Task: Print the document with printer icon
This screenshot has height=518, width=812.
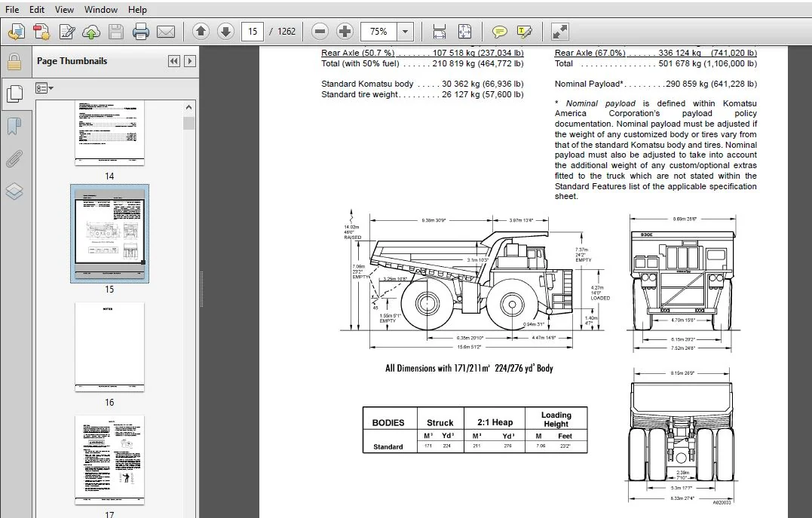Action: (140, 32)
